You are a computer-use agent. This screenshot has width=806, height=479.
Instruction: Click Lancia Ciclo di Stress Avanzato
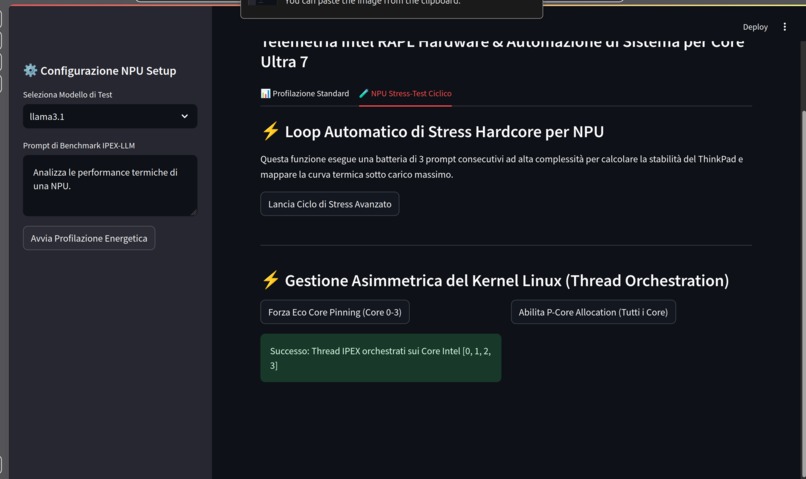329,204
